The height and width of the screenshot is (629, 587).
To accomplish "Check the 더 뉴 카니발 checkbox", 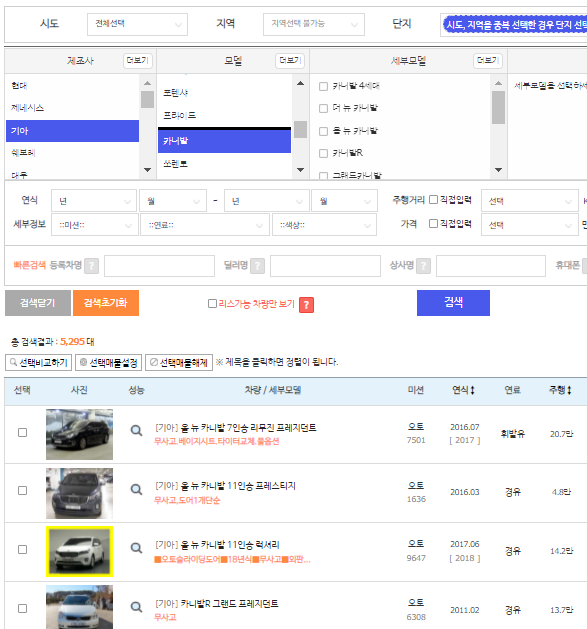I will [323, 108].
